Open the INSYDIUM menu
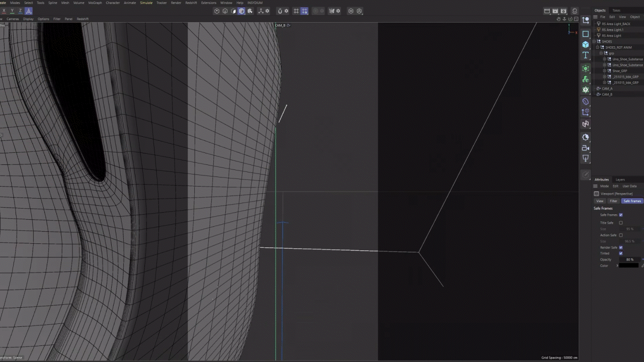644x362 pixels. point(255,3)
